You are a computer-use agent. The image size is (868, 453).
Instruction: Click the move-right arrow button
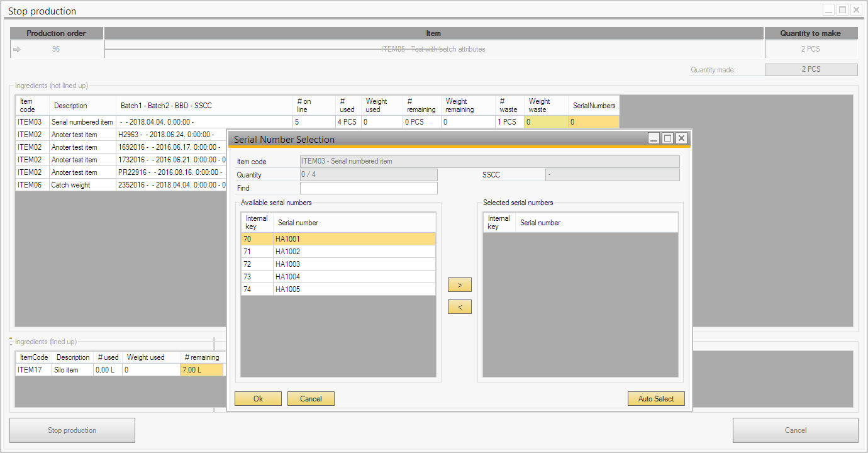[x=459, y=285]
